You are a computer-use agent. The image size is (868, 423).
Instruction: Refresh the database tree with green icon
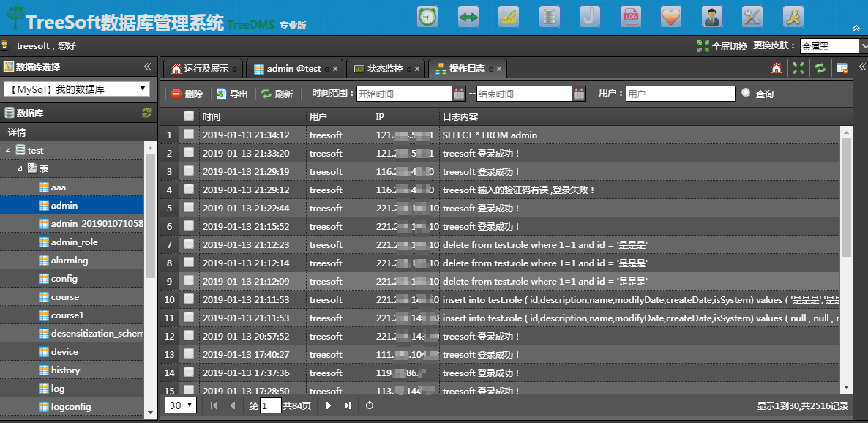point(146,113)
